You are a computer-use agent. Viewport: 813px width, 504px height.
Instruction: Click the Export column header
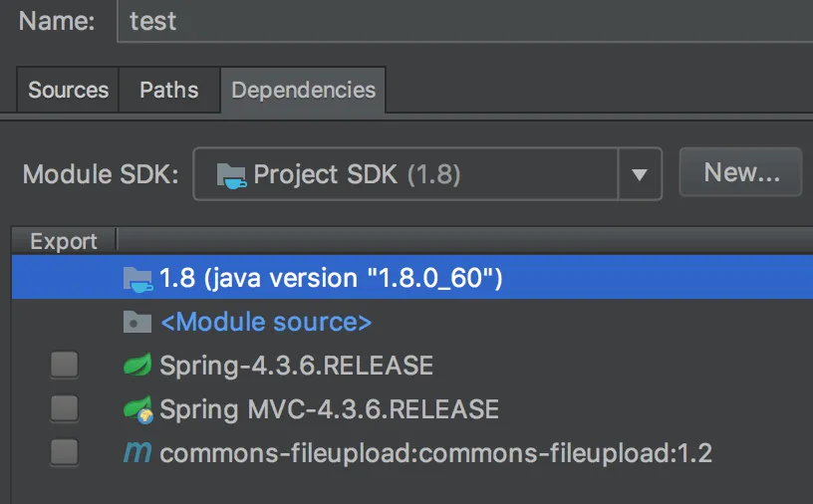click(x=64, y=241)
